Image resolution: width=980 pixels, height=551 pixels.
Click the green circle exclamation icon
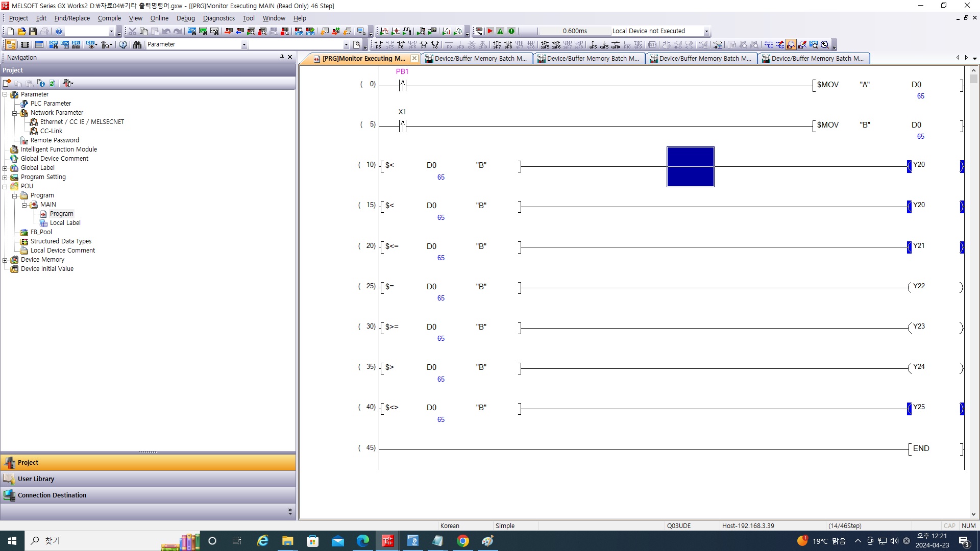[x=511, y=31]
